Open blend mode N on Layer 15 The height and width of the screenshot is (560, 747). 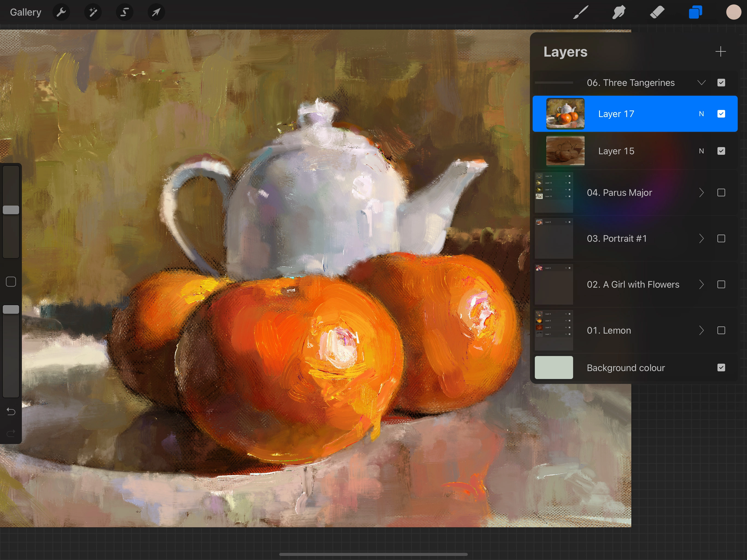pyautogui.click(x=701, y=151)
